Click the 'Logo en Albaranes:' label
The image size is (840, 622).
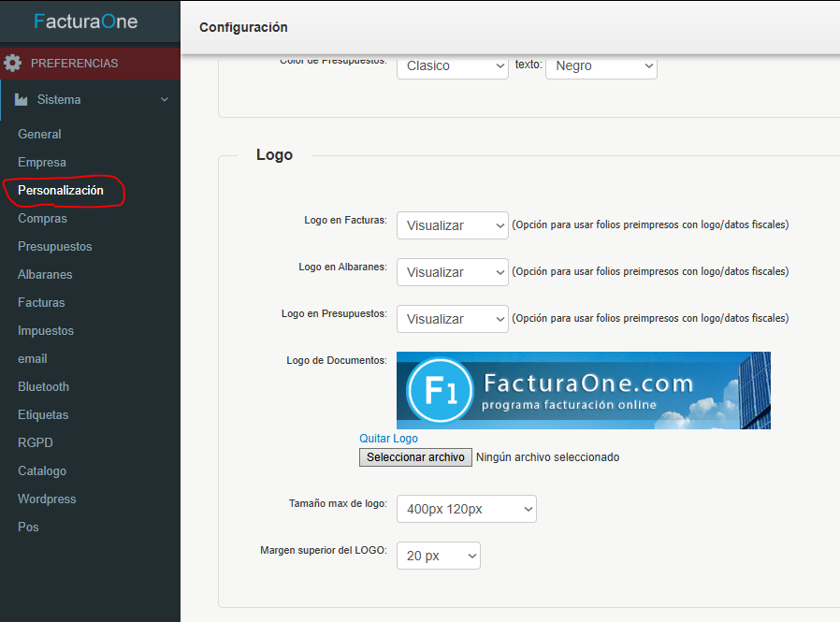[x=343, y=267]
